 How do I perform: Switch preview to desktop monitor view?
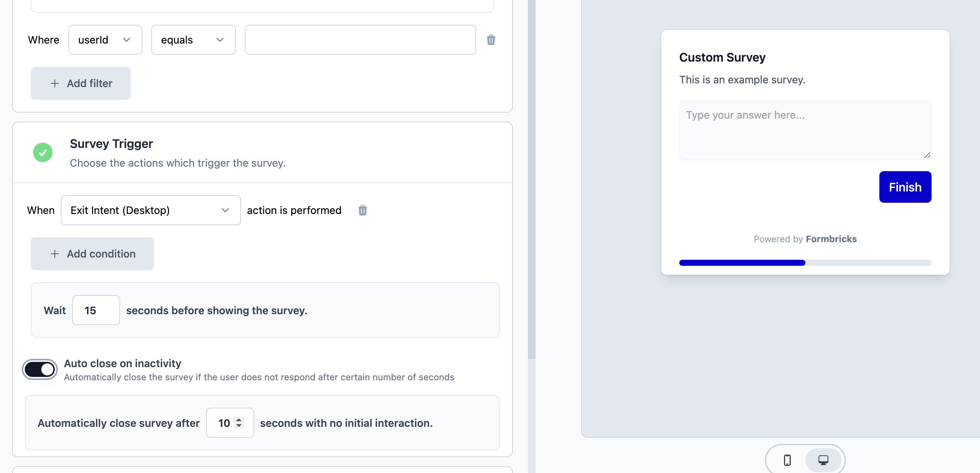point(823,460)
